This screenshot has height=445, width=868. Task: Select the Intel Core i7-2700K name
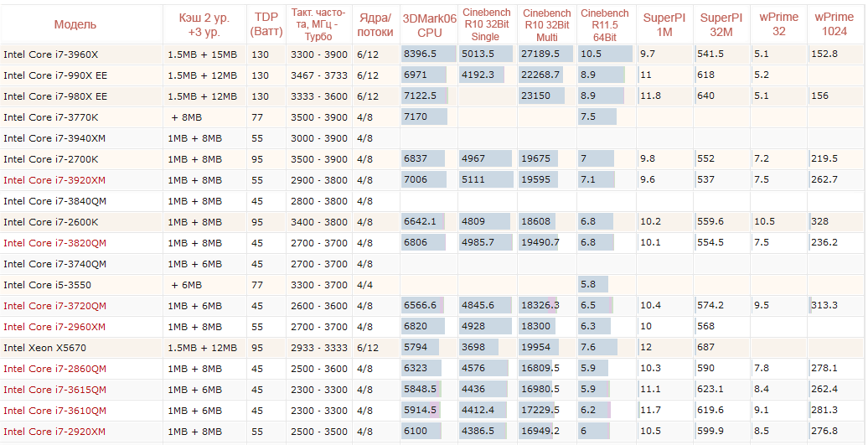pos(51,159)
